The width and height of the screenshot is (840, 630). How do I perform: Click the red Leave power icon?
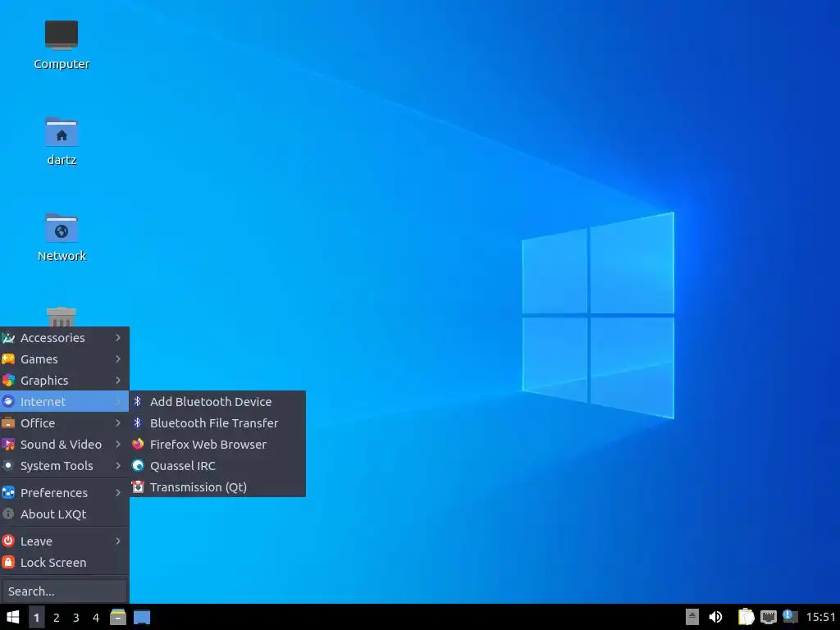coord(8,541)
